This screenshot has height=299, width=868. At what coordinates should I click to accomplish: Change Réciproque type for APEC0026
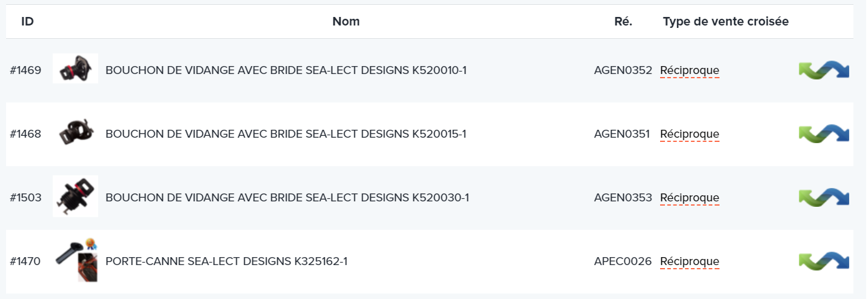coord(689,261)
